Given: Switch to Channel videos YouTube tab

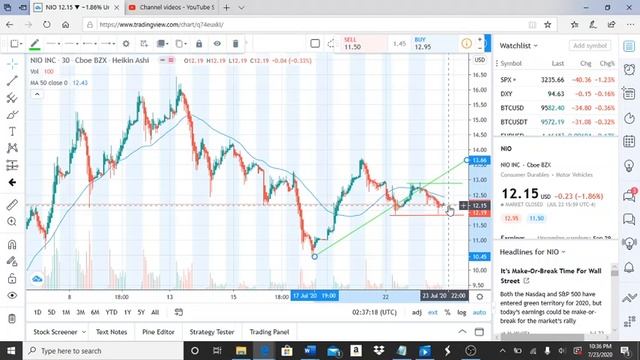Looking at the screenshot, I should 171,7.
